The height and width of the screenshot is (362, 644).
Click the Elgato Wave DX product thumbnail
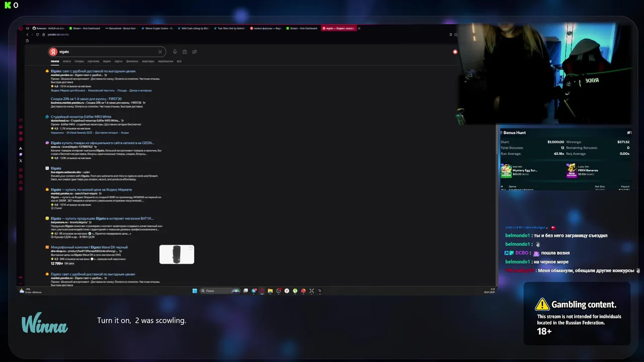(x=177, y=254)
